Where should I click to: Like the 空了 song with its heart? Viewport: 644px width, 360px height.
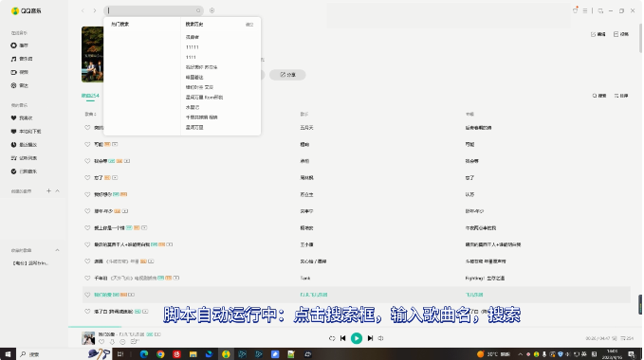pos(87,177)
